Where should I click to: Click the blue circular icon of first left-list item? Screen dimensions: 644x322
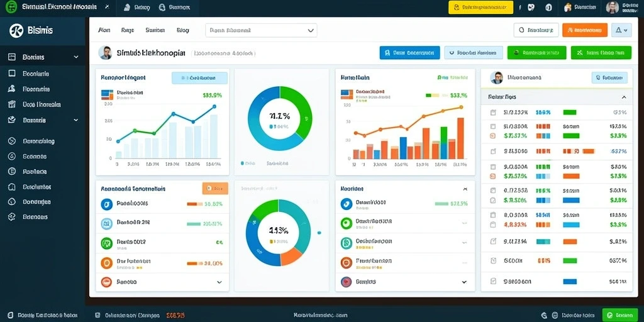(106, 204)
